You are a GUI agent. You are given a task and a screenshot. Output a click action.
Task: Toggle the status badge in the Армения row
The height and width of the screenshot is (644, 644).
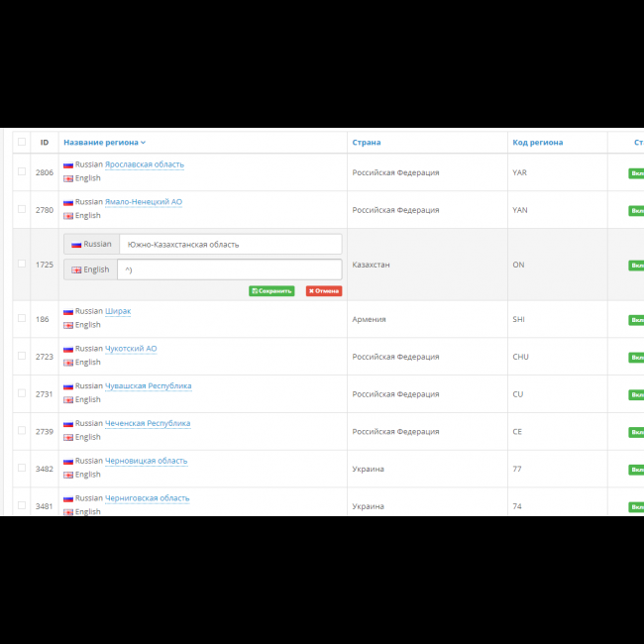pos(636,319)
